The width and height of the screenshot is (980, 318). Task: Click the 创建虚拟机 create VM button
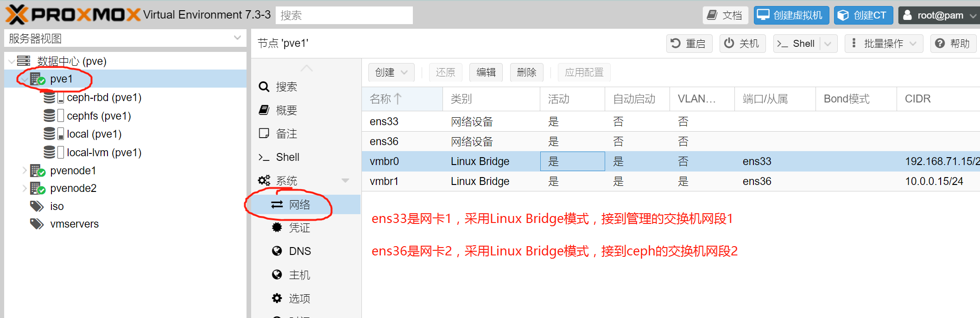(x=791, y=14)
